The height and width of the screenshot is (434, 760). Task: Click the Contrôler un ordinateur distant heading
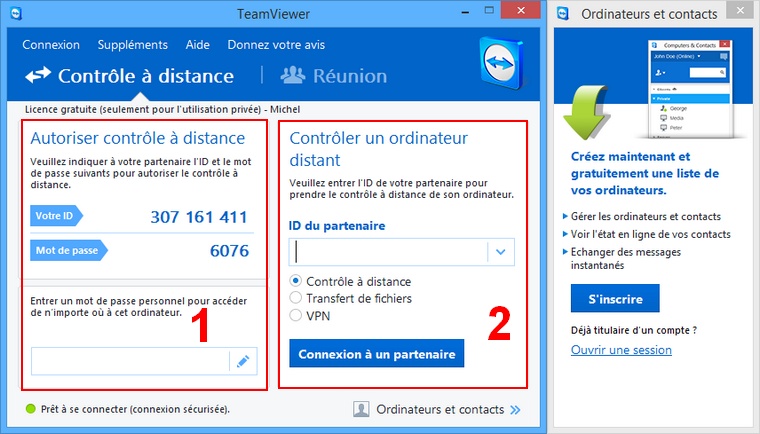click(x=379, y=149)
